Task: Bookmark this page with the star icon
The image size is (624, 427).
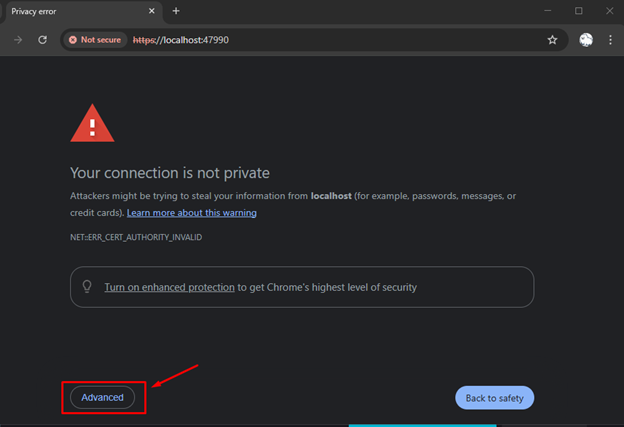Action: pyautogui.click(x=552, y=40)
